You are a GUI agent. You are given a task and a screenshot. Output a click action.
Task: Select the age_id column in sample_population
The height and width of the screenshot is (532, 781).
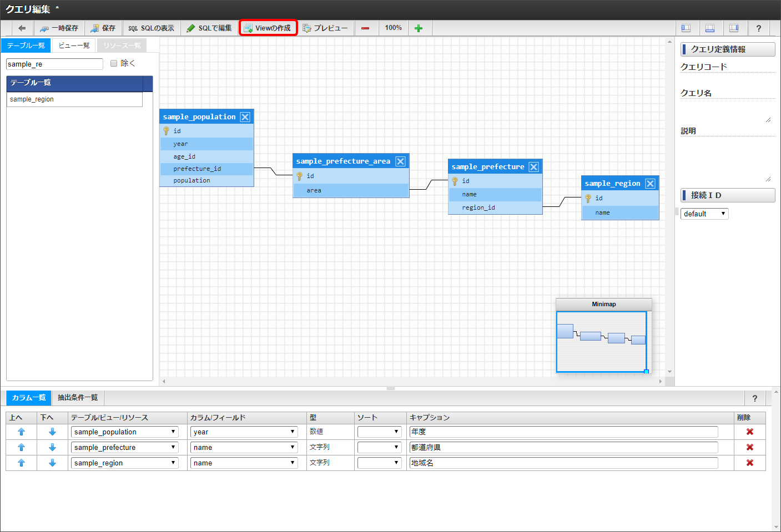pyautogui.click(x=206, y=156)
